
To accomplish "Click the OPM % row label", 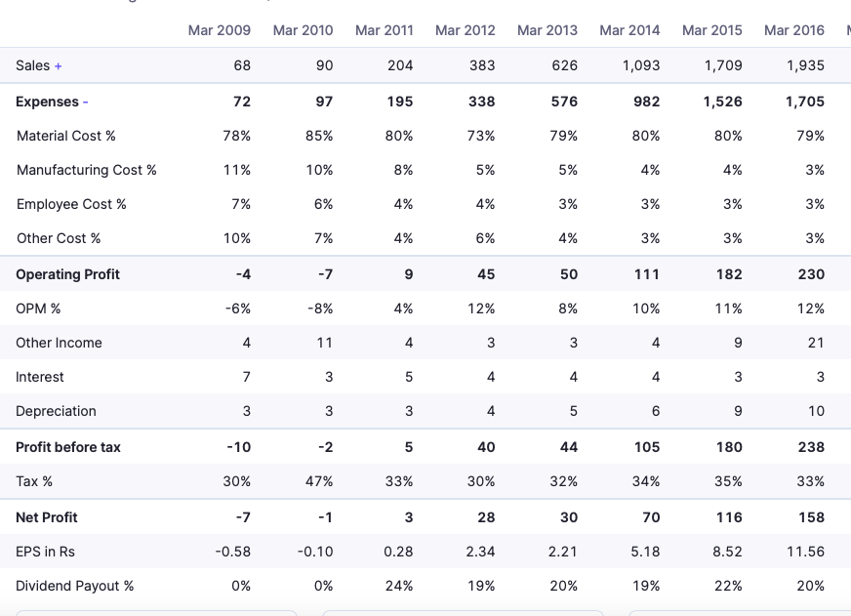I will (x=38, y=308).
